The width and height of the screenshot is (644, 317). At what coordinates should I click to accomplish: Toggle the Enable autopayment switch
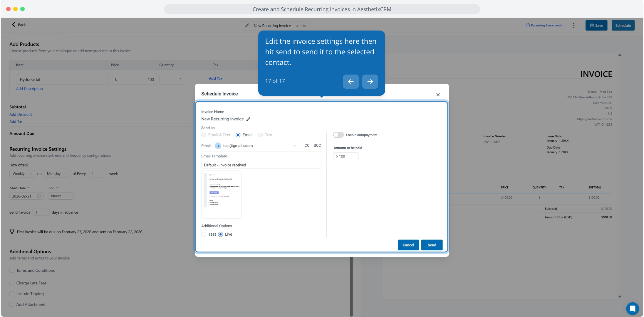338,135
